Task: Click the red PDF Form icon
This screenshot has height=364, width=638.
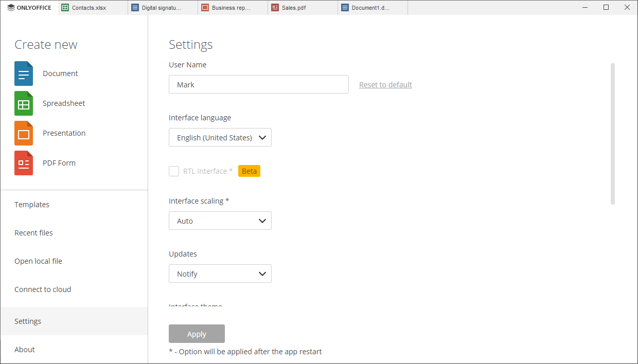Action: (24, 163)
